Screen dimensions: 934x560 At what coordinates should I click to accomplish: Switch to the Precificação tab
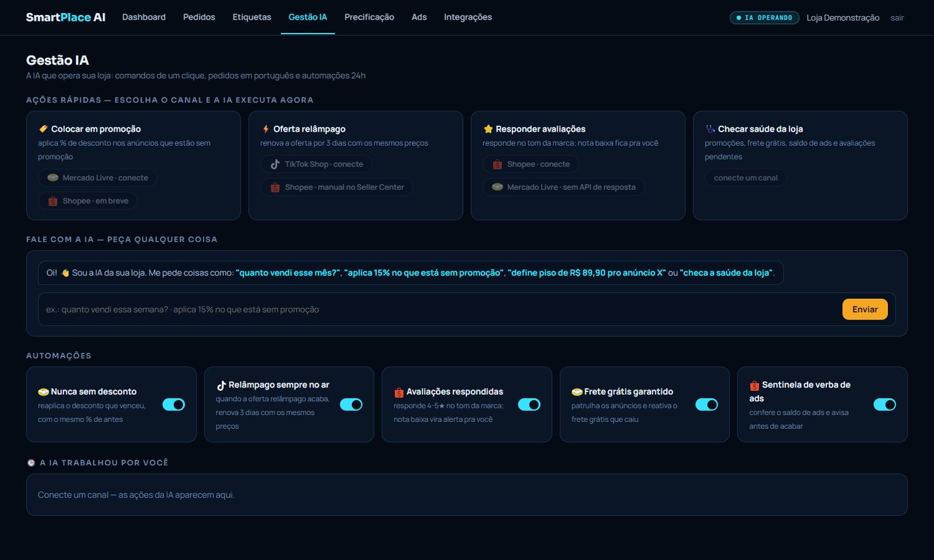pos(369,17)
